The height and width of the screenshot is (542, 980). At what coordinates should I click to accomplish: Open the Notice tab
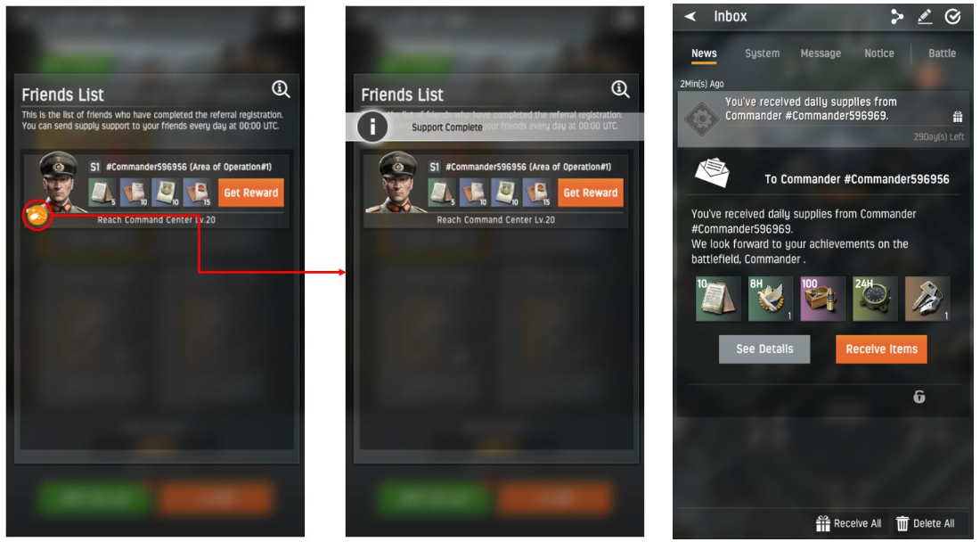click(x=878, y=53)
